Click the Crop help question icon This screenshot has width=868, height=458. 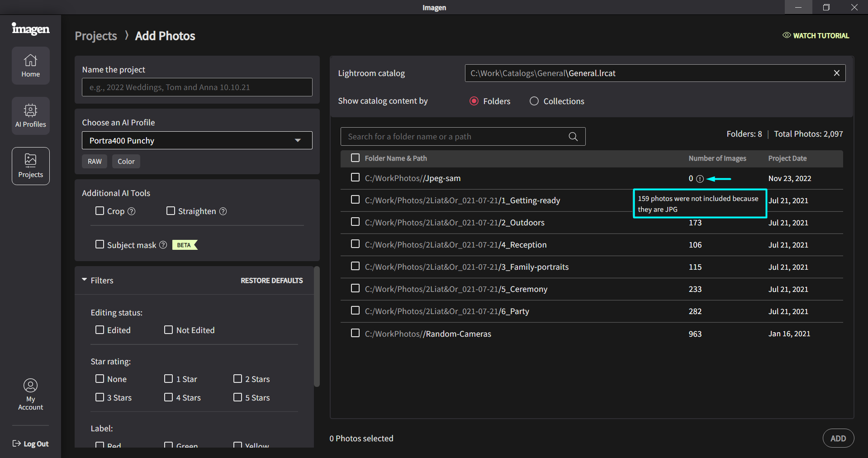[x=132, y=211]
